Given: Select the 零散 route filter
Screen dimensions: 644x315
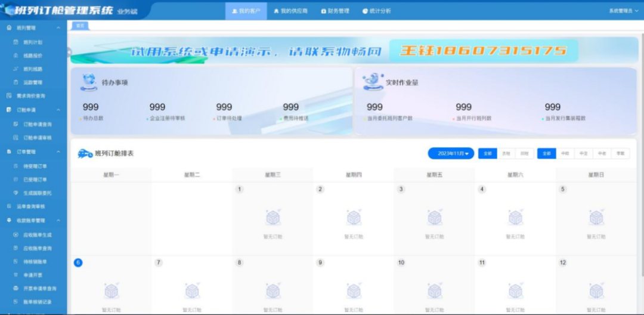Looking at the screenshot, I should click(620, 153).
